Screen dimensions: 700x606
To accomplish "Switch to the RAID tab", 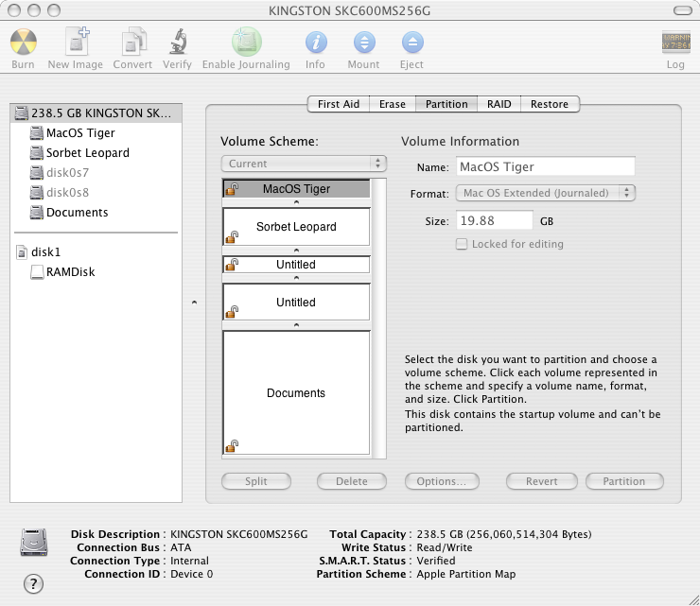I will tap(499, 104).
